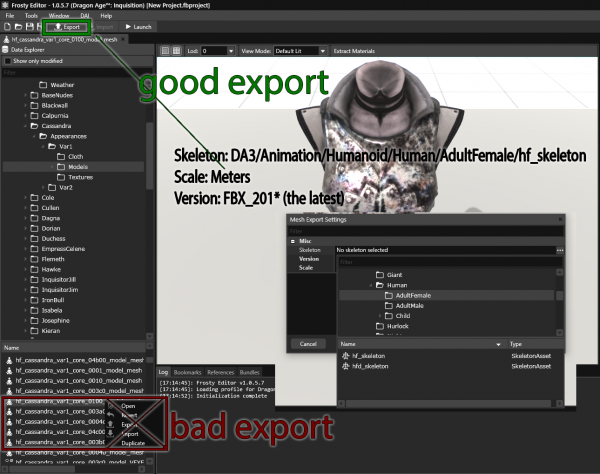The height and width of the screenshot is (474, 600).
Task: Select the InquisitorJill folder
Action: pos(54,280)
